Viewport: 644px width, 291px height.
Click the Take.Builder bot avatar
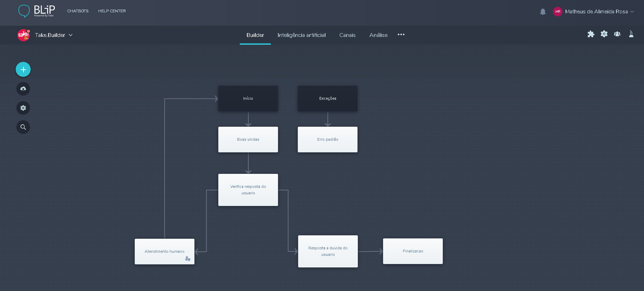(x=24, y=35)
